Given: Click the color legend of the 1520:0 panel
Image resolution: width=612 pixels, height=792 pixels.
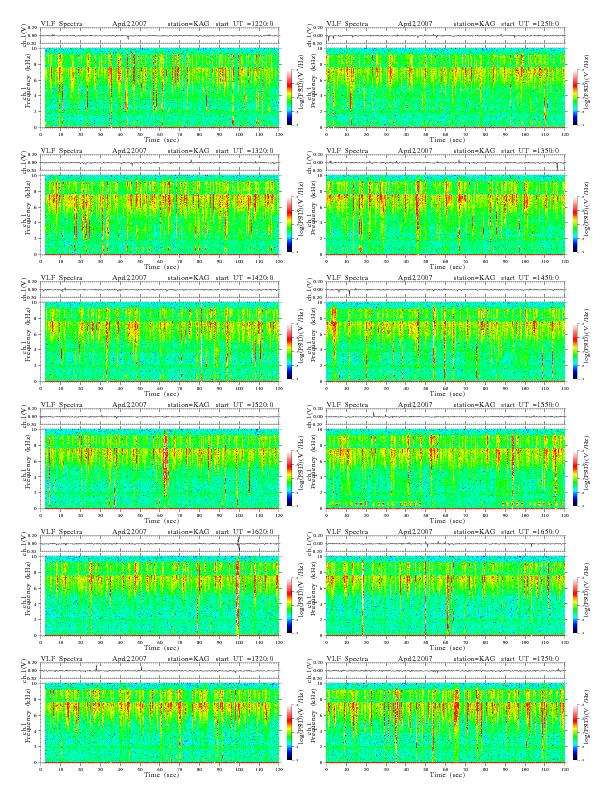Looking at the screenshot, I should [x=289, y=478].
